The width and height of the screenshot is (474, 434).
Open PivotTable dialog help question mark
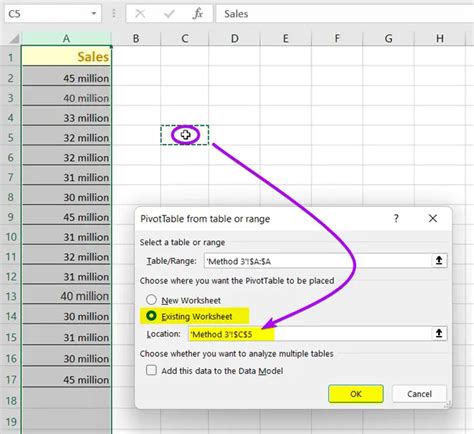pyautogui.click(x=396, y=218)
